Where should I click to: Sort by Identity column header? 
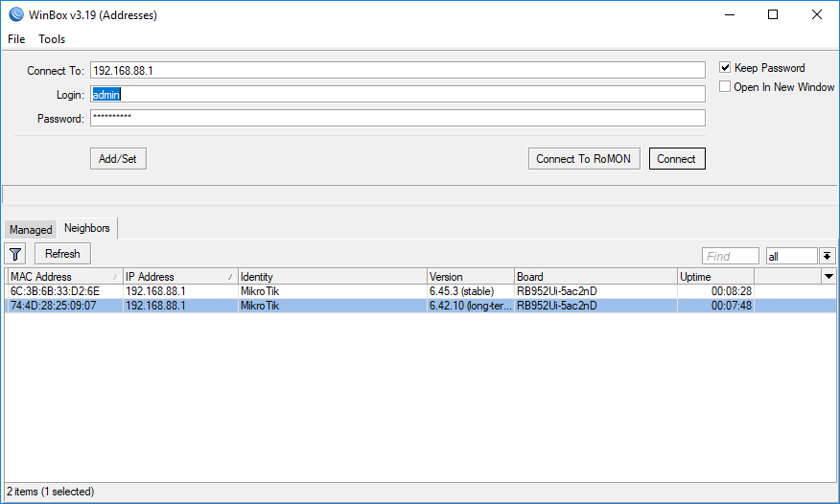tap(332, 277)
